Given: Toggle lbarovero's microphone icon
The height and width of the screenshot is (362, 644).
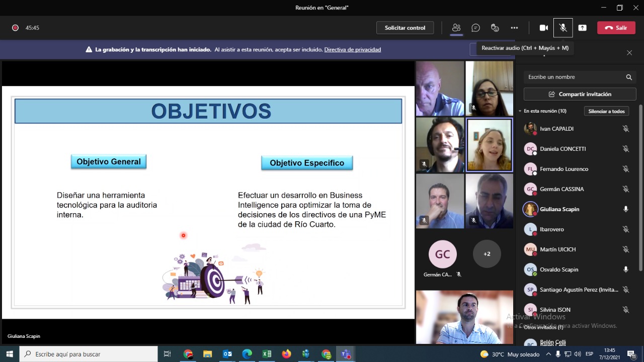Looking at the screenshot, I should (626, 229).
